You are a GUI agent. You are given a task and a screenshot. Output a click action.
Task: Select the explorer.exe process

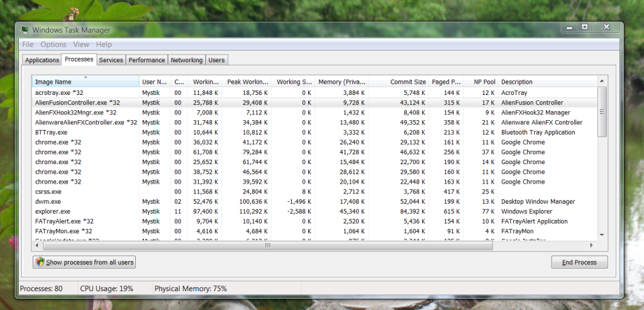[314, 211]
